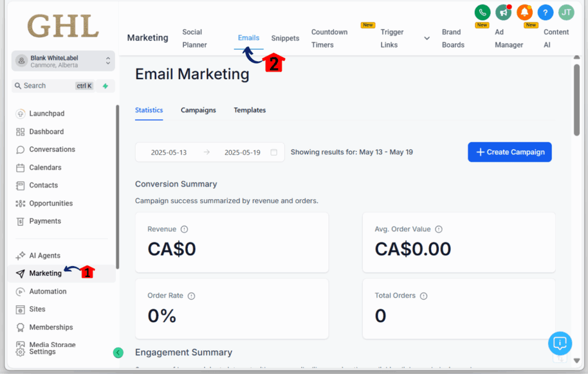
Task: Select the AI Agents sidebar item
Action: (46, 255)
